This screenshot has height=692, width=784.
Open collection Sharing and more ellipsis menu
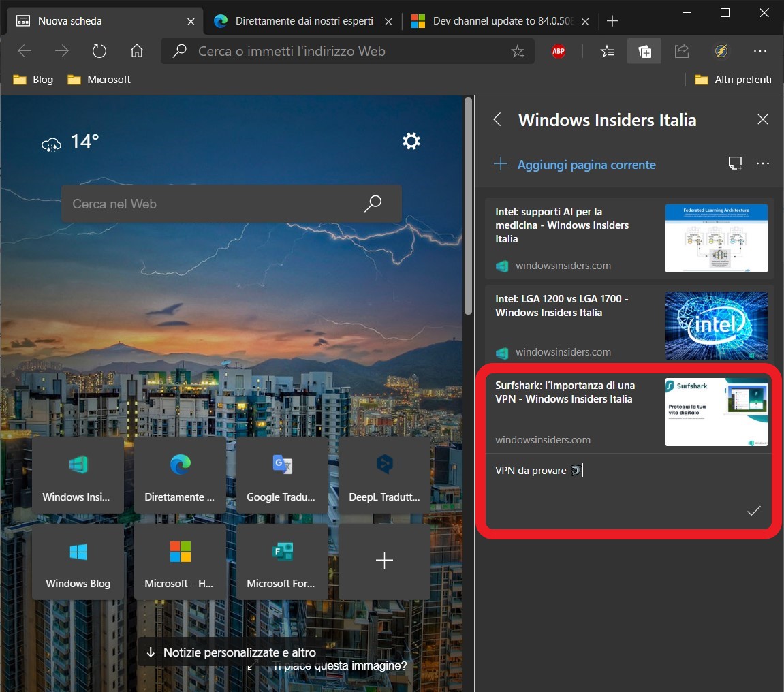click(763, 163)
